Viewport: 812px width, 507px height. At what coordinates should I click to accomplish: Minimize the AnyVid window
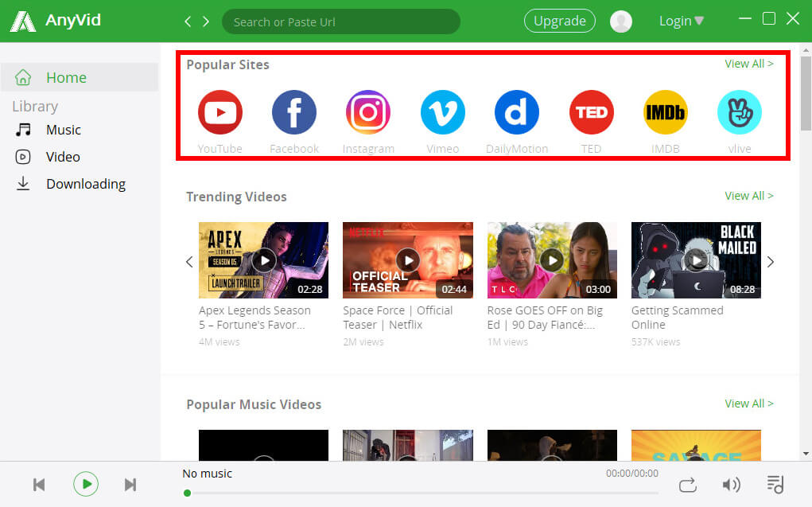pyautogui.click(x=745, y=18)
